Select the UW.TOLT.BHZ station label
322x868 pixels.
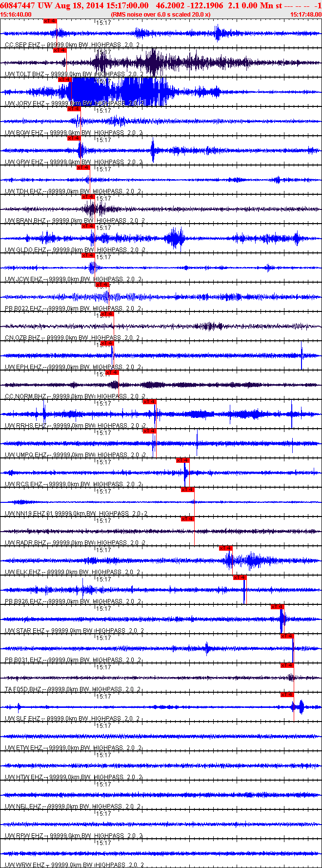point(24,74)
